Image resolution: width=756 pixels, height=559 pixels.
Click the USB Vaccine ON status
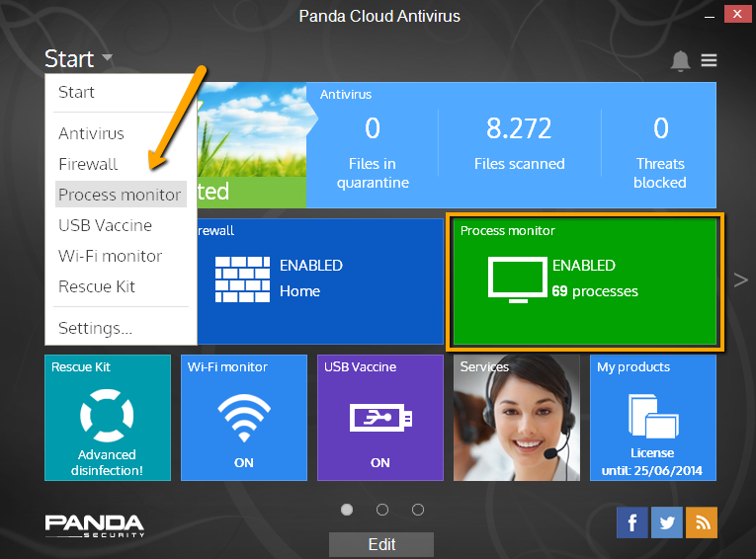(380, 463)
